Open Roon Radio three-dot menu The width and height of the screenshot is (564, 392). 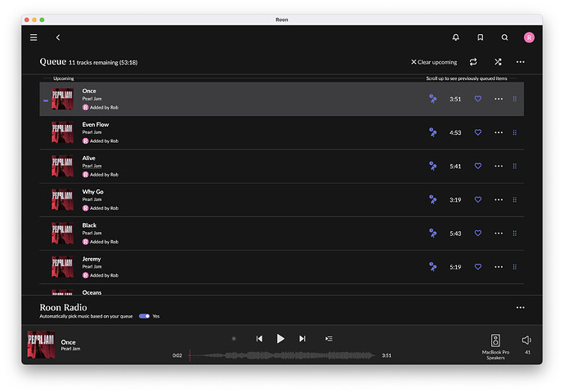tap(520, 308)
